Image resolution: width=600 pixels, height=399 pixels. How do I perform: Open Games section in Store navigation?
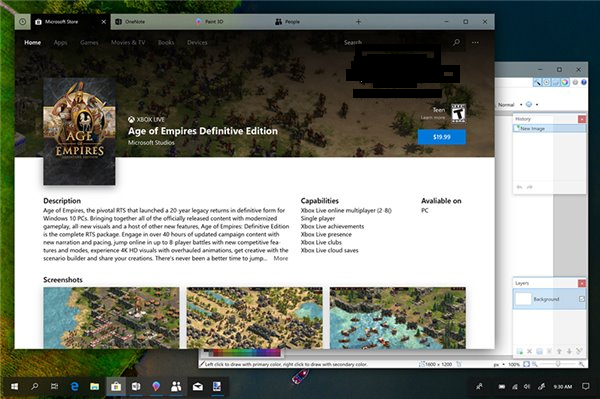(x=89, y=42)
